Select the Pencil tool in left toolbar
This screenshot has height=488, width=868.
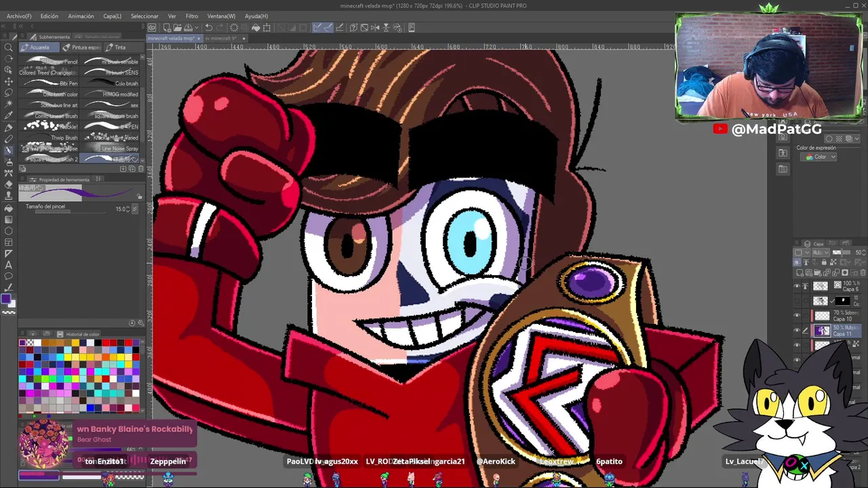click(9, 139)
